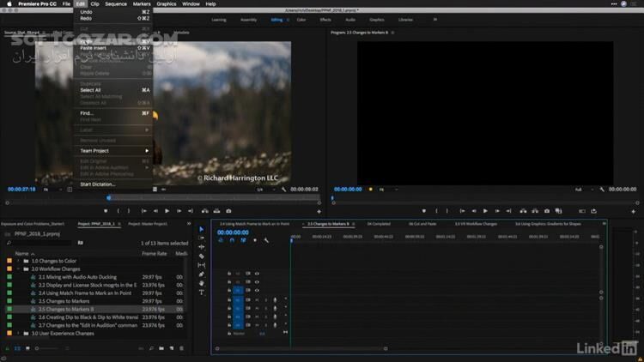
Task: Open Team Project submenu in Edit menu
Action: (x=113, y=151)
